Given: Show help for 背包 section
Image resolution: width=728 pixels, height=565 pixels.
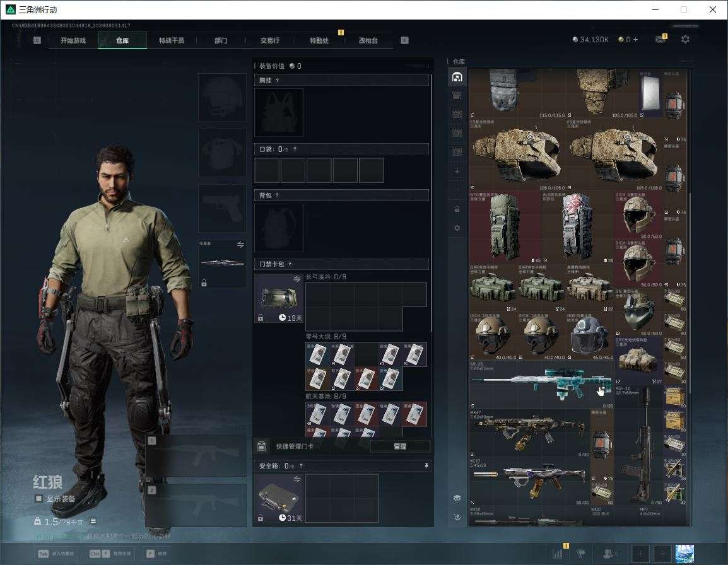Looking at the screenshot, I should click(x=277, y=195).
